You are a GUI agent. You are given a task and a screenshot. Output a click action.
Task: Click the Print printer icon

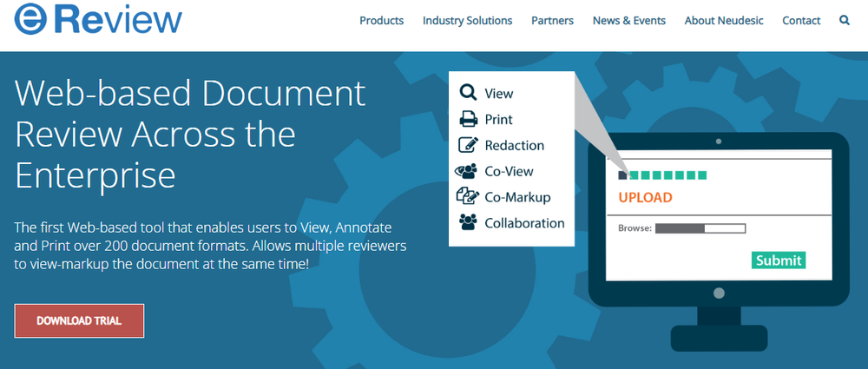(469, 119)
